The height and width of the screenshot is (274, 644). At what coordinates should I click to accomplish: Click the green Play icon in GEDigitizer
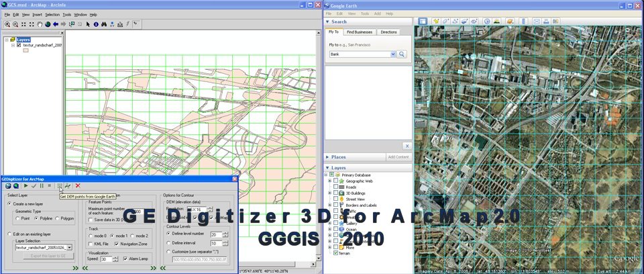(26, 187)
